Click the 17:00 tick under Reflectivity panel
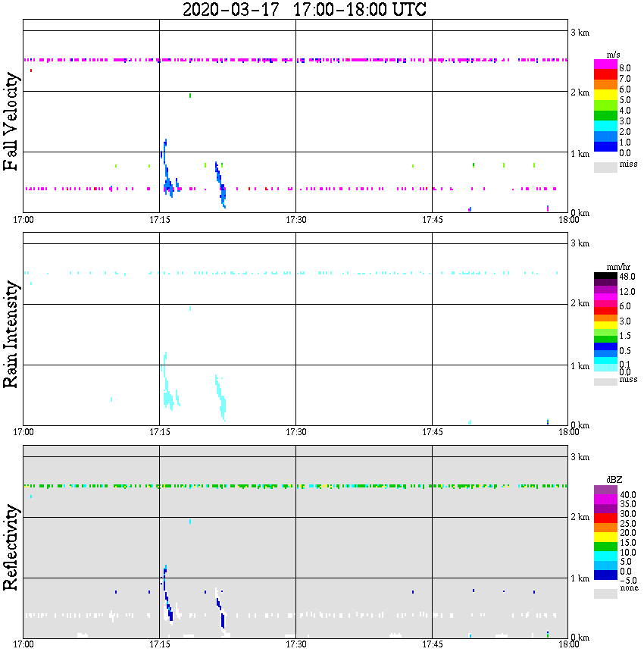The width and height of the screenshot is (644, 658). coord(23,644)
